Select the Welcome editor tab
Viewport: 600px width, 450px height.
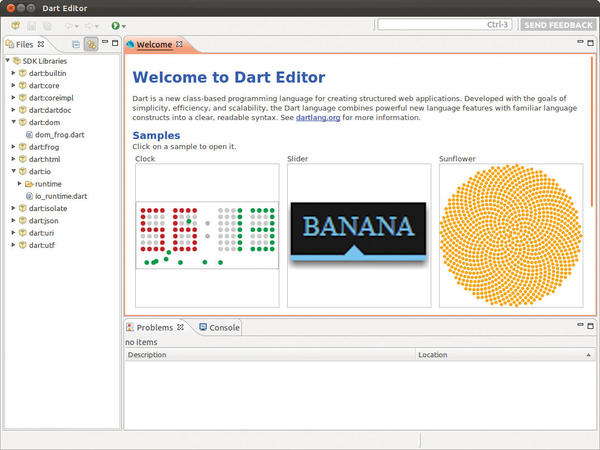point(154,44)
